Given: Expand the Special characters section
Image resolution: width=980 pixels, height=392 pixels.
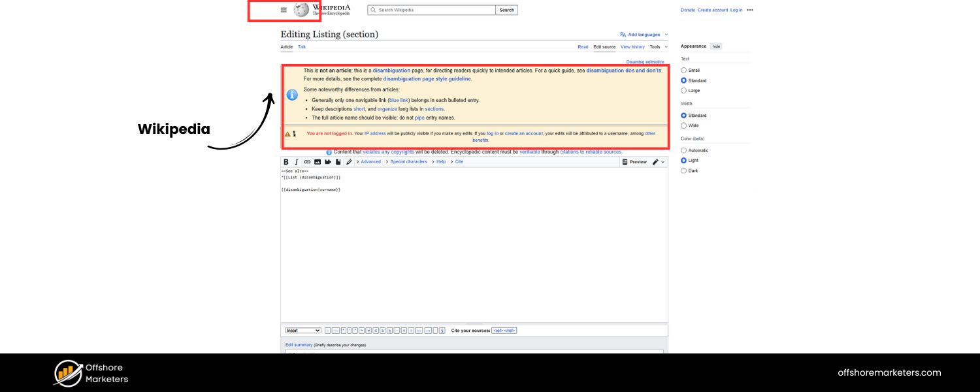Looking at the screenshot, I should (x=409, y=161).
